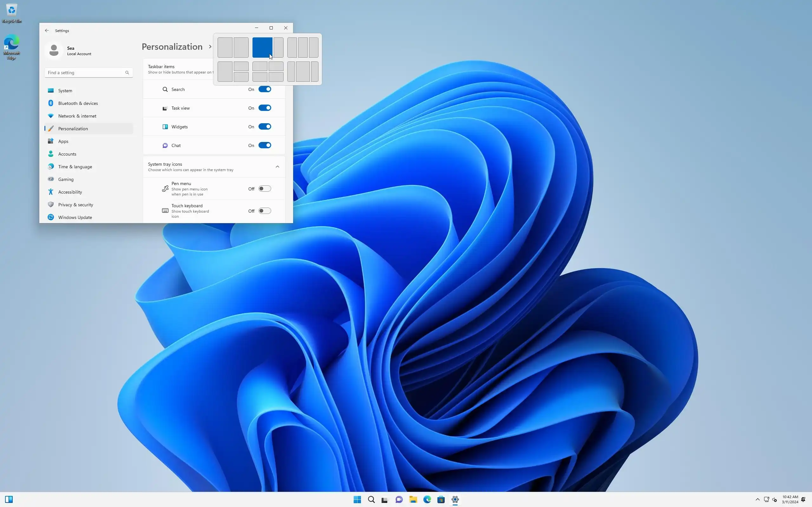Open the Chat app from the taskbar

[399, 500]
